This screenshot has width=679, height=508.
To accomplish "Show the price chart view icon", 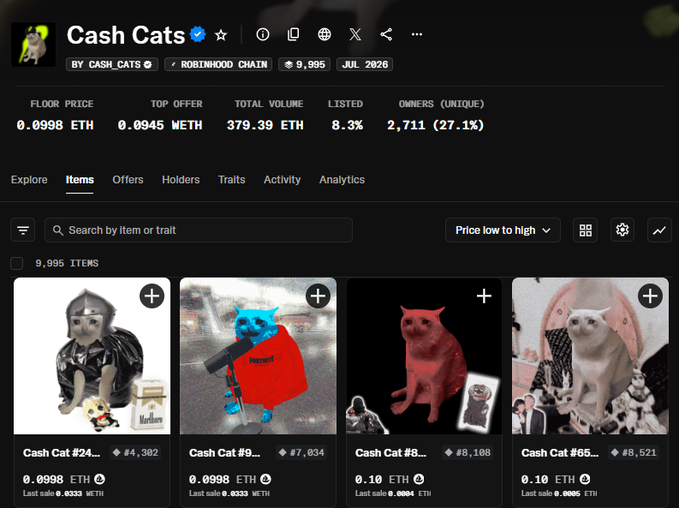I will pyautogui.click(x=659, y=230).
